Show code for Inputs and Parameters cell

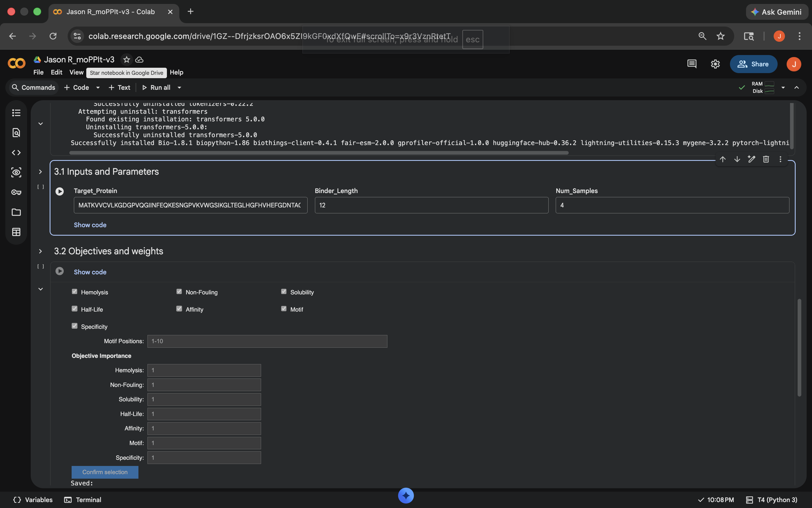point(90,225)
